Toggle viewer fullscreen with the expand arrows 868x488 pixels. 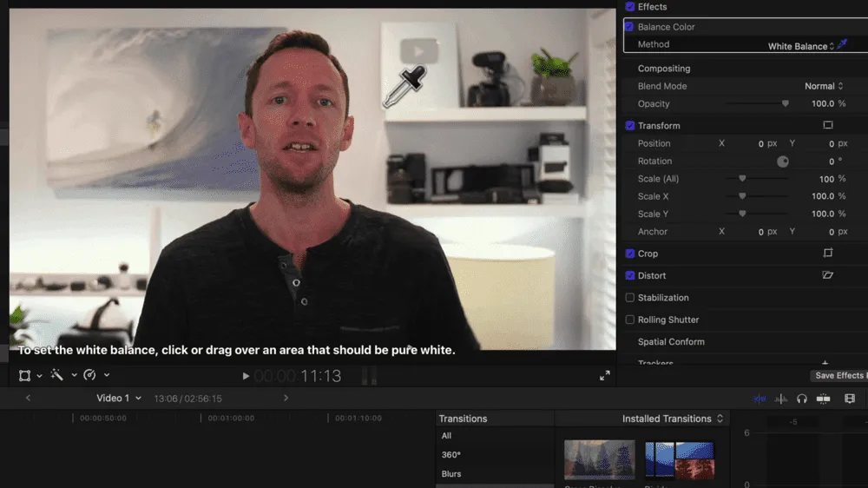pos(605,376)
